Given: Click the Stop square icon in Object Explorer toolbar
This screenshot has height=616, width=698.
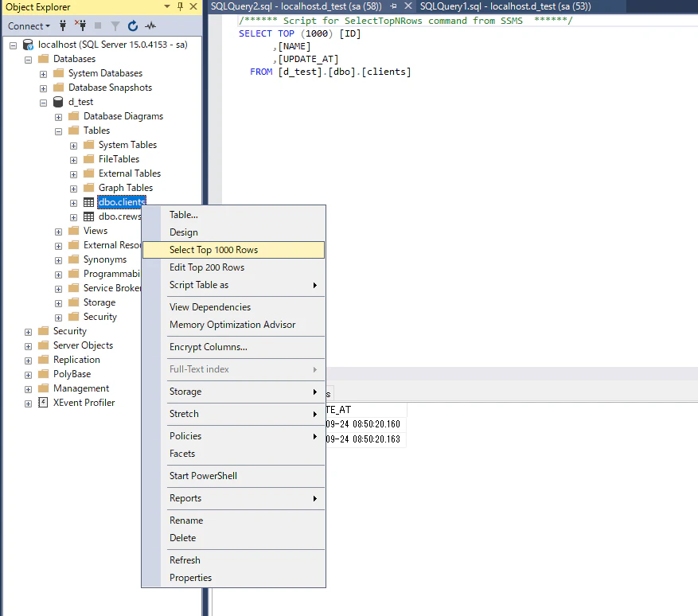Looking at the screenshot, I should pos(98,25).
